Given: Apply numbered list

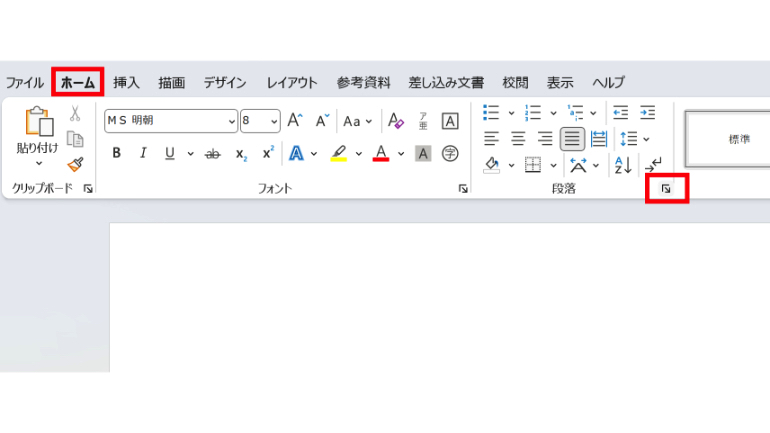Looking at the screenshot, I should coord(533,112).
